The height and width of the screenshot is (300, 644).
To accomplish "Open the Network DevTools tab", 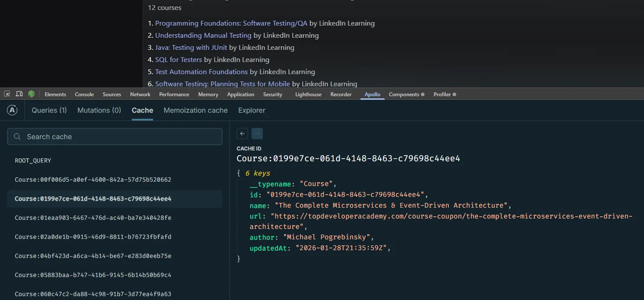I will pos(140,95).
